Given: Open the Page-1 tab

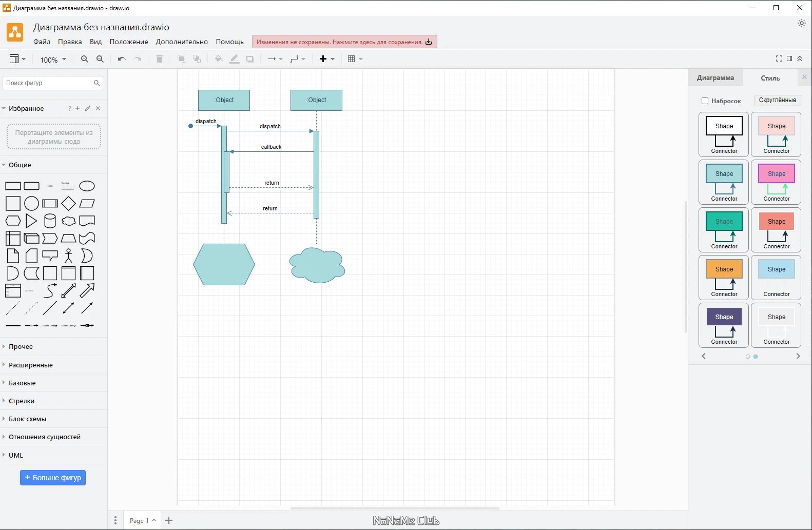Looking at the screenshot, I should pyautogui.click(x=142, y=520).
